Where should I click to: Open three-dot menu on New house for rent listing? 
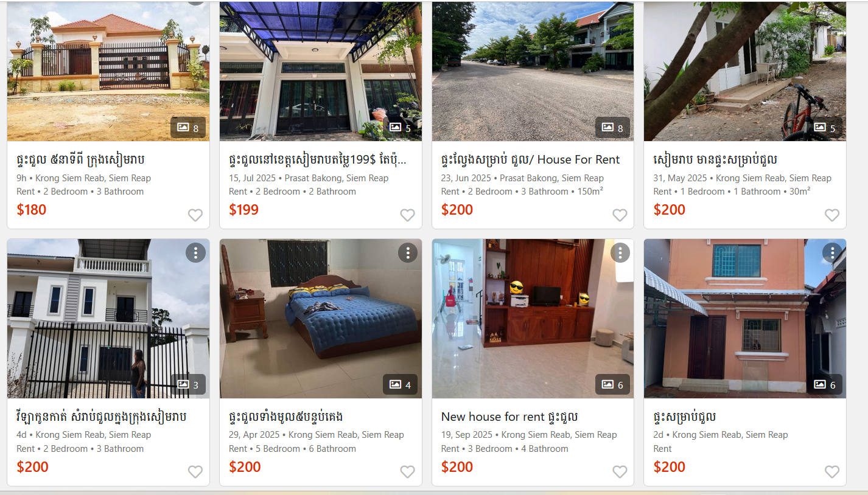[620, 252]
